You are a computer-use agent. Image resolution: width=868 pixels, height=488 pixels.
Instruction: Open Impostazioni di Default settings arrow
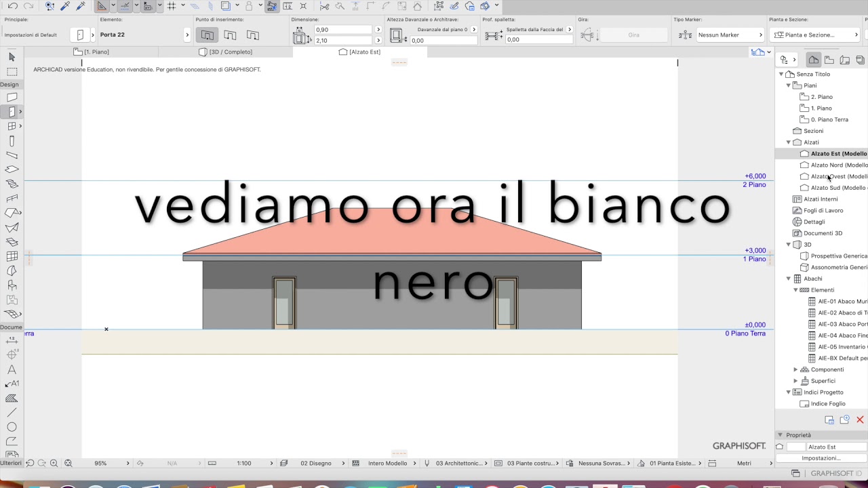point(92,35)
